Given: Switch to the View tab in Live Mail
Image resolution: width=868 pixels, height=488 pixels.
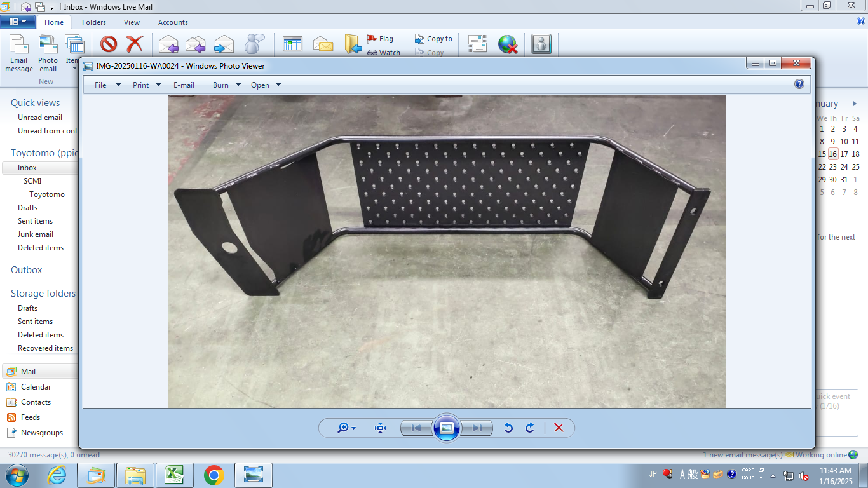Looking at the screenshot, I should [x=132, y=22].
